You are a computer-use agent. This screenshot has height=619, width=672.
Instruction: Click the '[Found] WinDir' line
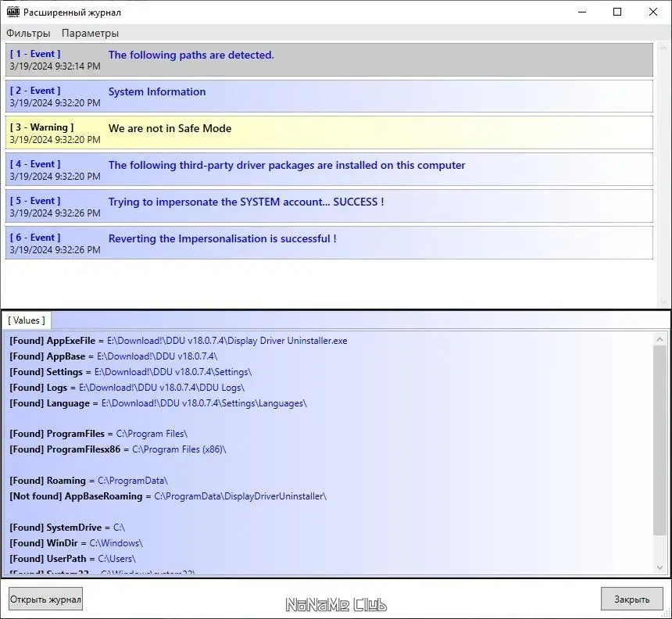[x=77, y=543]
